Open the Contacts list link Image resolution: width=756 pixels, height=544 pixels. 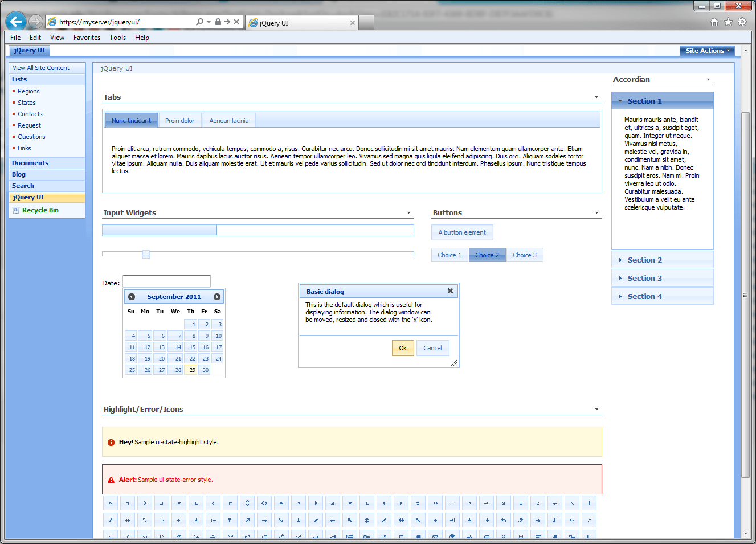tap(30, 114)
